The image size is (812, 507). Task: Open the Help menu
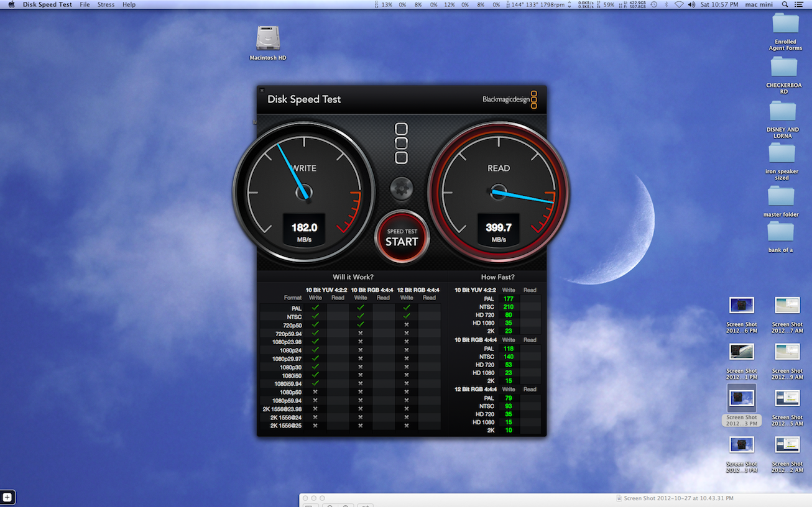tap(129, 4)
